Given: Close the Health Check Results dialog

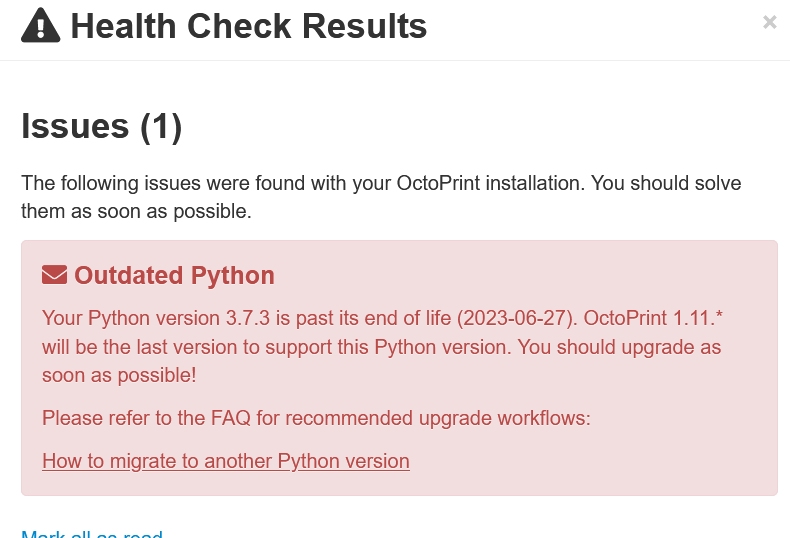Looking at the screenshot, I should 769,22.
